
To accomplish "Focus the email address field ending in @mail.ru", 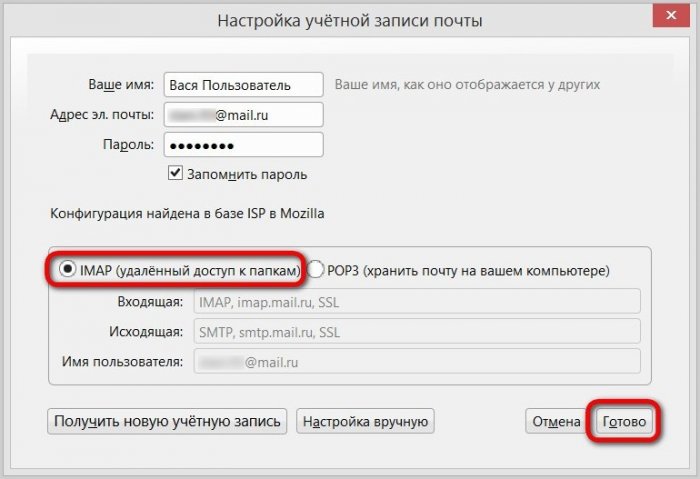I will click(243, 115).
